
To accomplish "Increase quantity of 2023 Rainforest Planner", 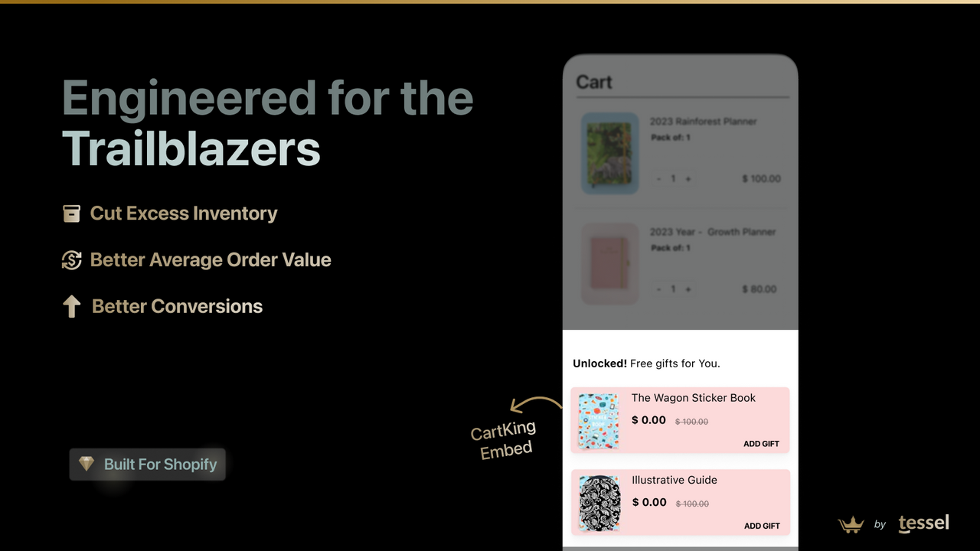I will pos(688,179).
